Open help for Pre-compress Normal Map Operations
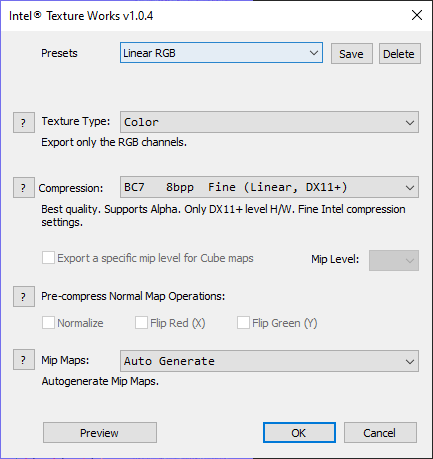433x459 pixels. 24,296
